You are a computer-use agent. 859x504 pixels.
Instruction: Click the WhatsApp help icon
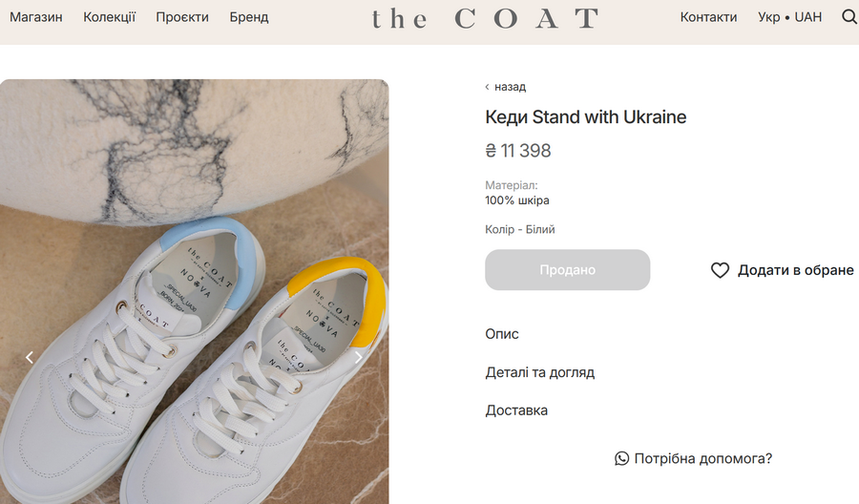622,459
